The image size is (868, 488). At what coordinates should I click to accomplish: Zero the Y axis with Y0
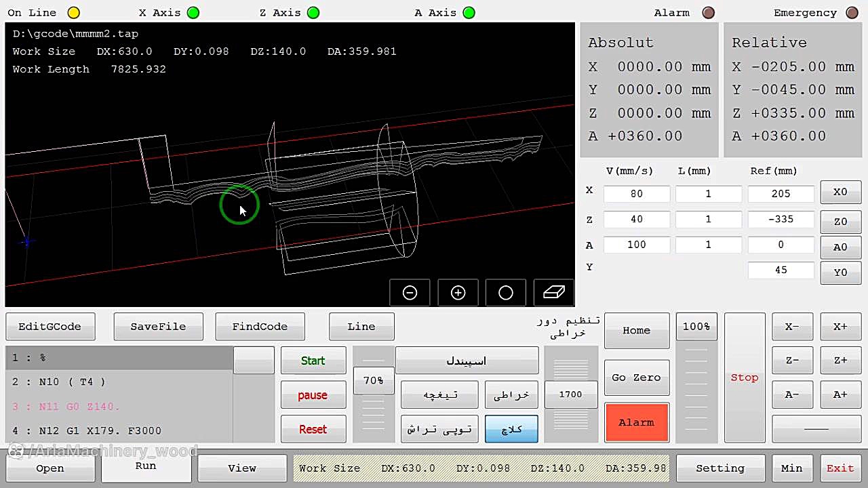840,272
